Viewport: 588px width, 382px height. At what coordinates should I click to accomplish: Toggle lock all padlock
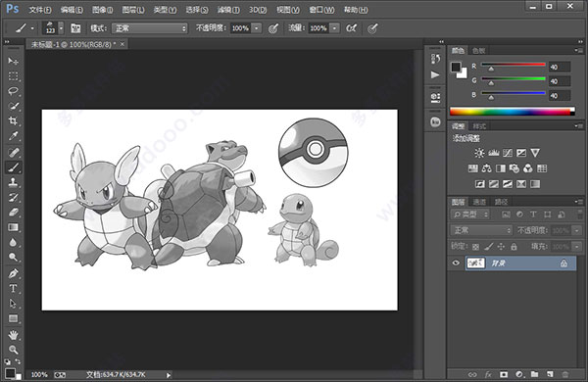(x=514, y=246)
